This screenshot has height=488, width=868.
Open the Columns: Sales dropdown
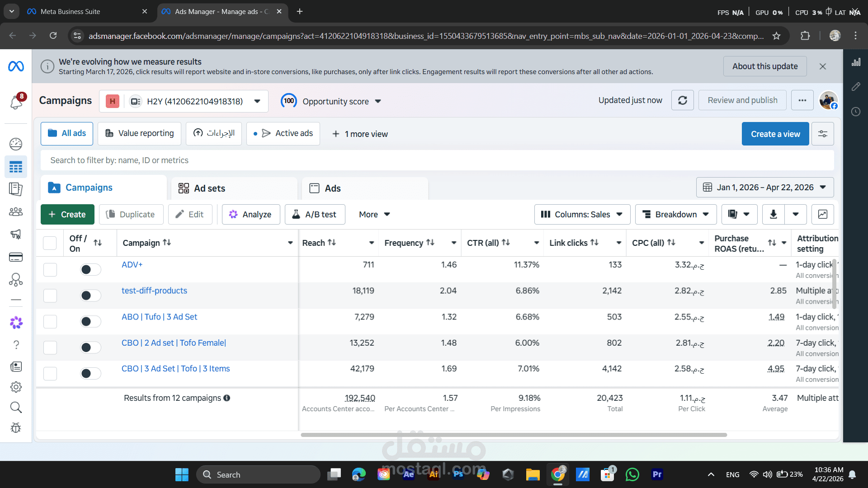click(x=582, y=215)
